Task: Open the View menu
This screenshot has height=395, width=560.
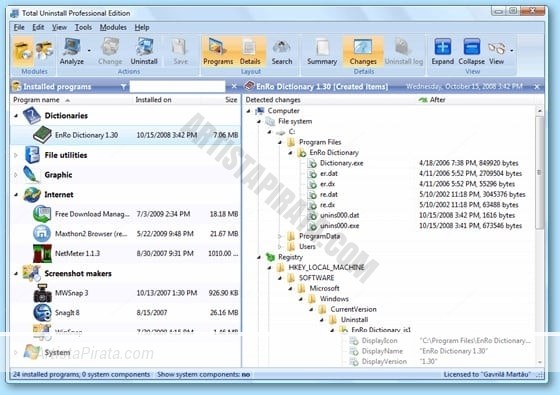Action: [59, 28]
